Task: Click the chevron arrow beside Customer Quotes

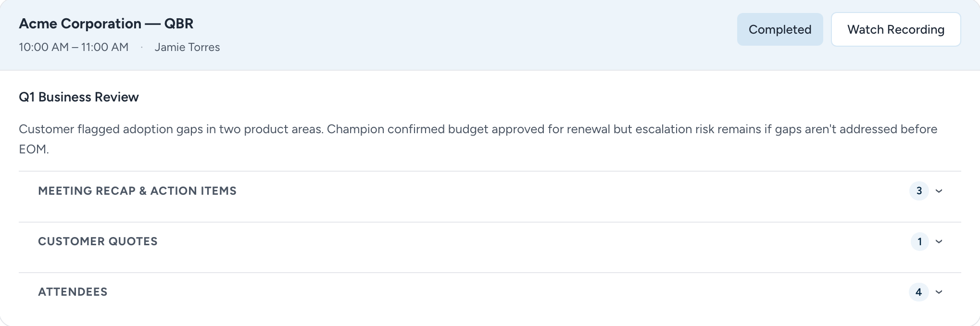Action: click(939, 241)
